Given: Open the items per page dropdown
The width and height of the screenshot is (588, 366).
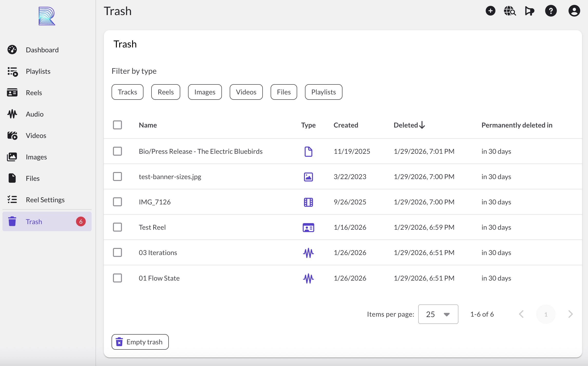Looking at the screenshot, I should tap(438, 314).
